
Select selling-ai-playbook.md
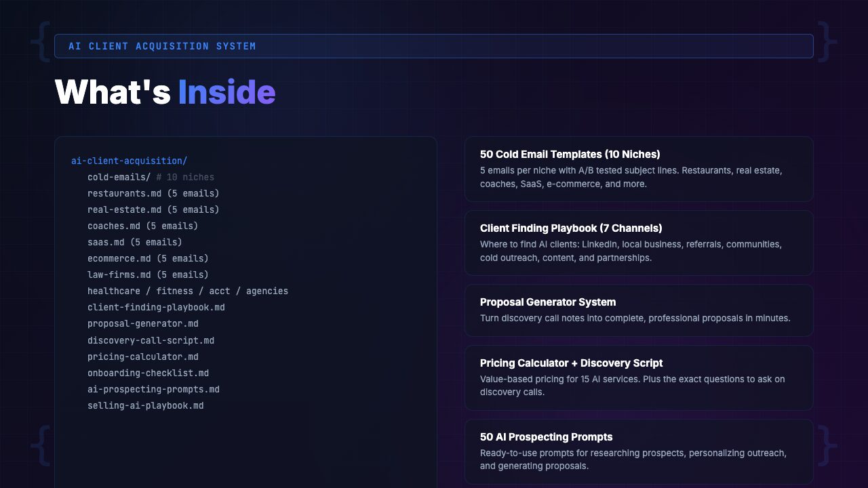click(x=145, y=405)
